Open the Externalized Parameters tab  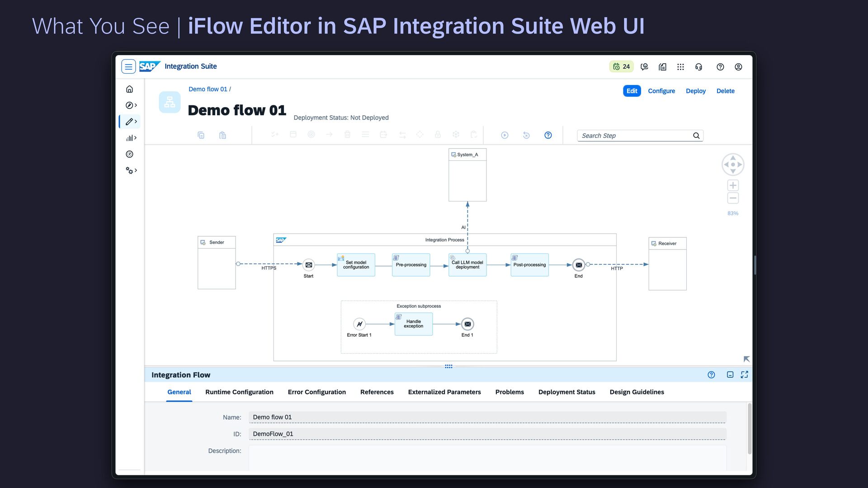pyautogui.click(x=444, y=392)
